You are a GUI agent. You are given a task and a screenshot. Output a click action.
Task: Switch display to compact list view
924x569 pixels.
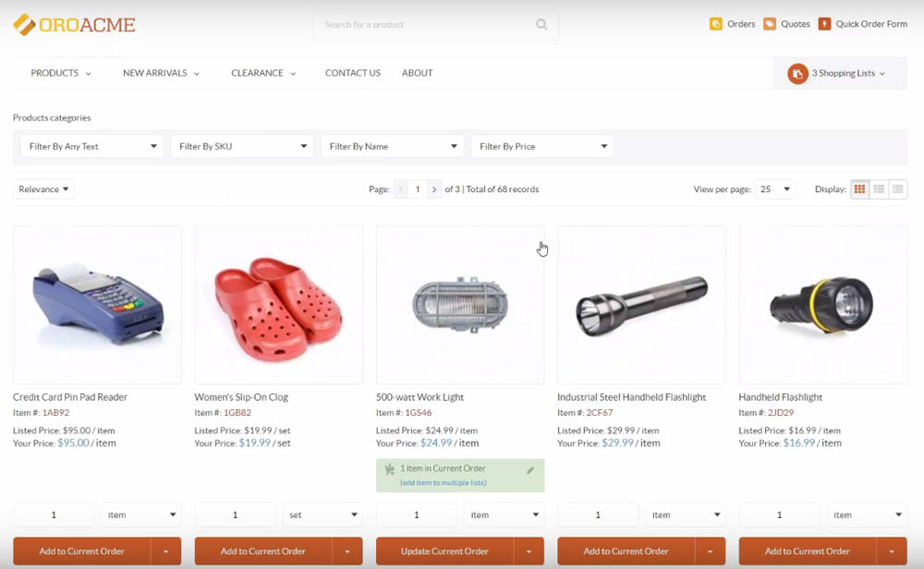896,188
